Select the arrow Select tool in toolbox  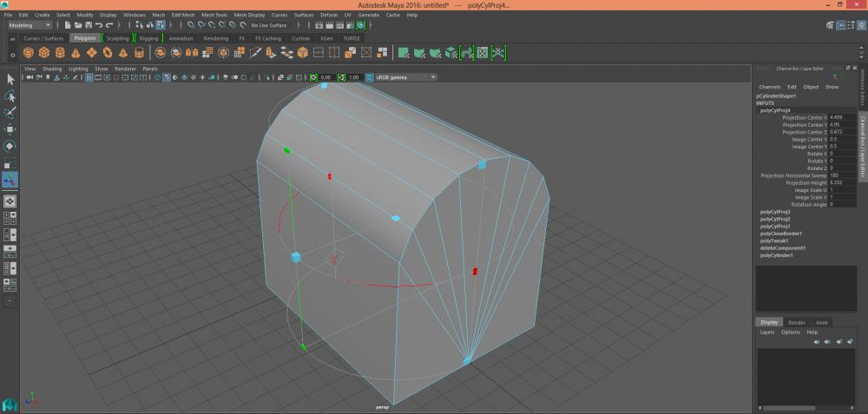10,79
